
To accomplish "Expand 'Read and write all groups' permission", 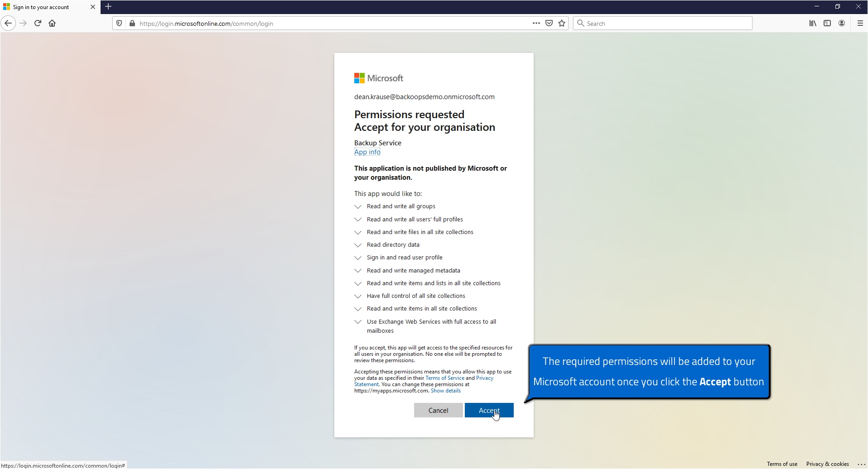I will (x=358, y=206).
